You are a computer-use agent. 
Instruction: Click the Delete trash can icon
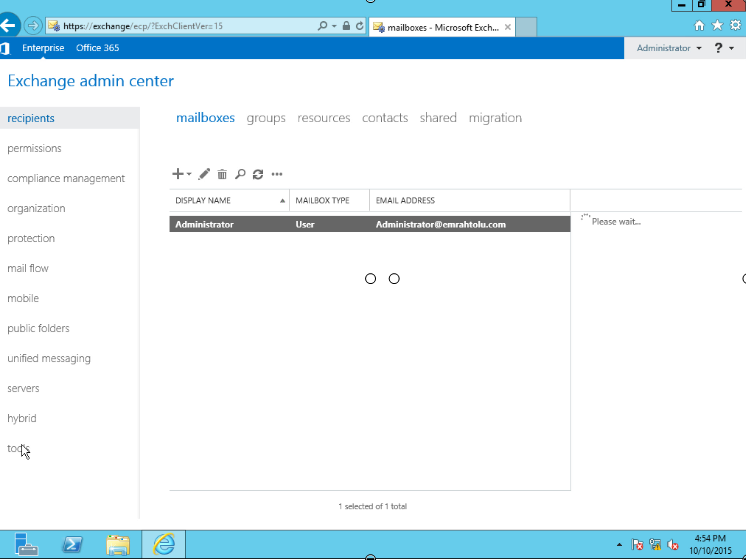(x=222, y=174)
